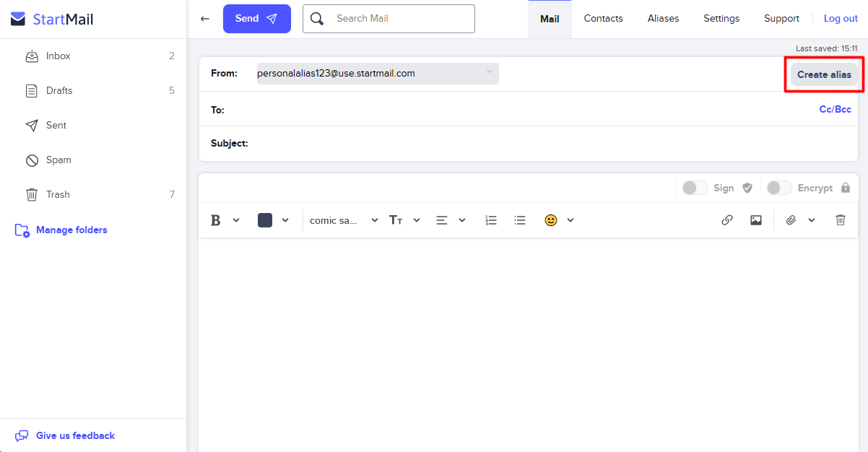Click the Create alias button

(824, 74)
